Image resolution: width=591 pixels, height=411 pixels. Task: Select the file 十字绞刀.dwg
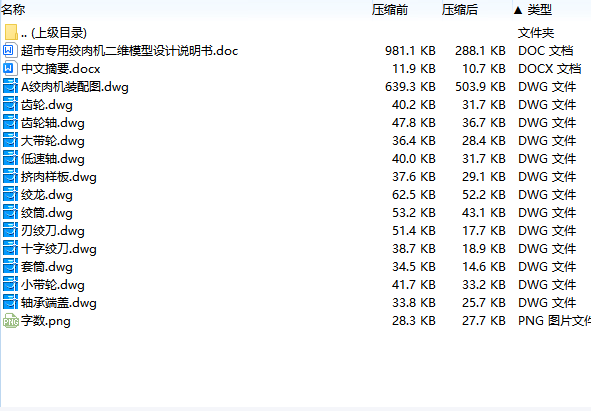click(59, 248)
